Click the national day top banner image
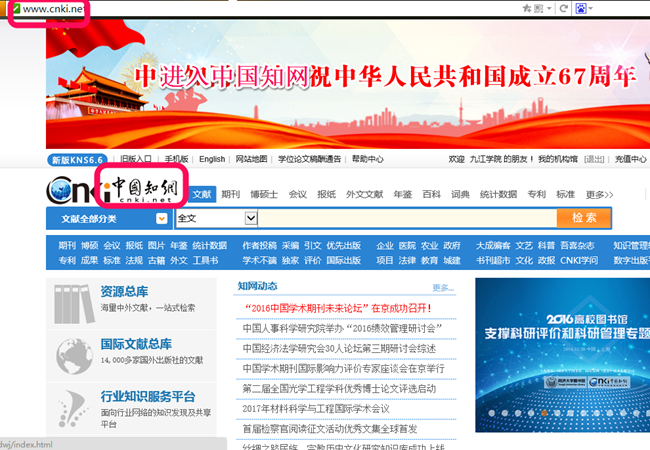This screenshot has height=450, width=650. pos(348,84)
